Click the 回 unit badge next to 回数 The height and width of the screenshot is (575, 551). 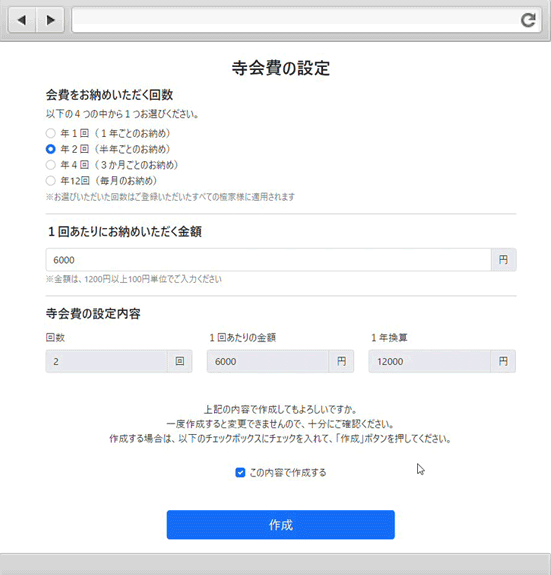[180, 361]
